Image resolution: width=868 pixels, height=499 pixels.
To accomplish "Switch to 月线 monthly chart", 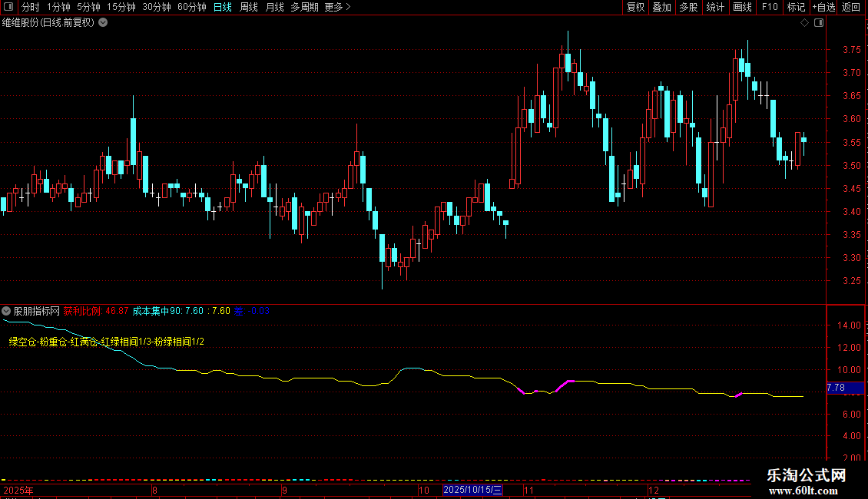I will 274,7.
